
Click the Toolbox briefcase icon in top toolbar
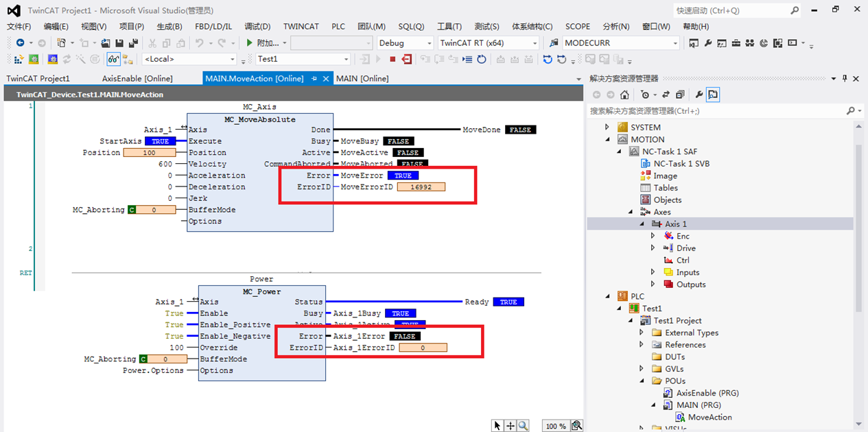point(736,43)
